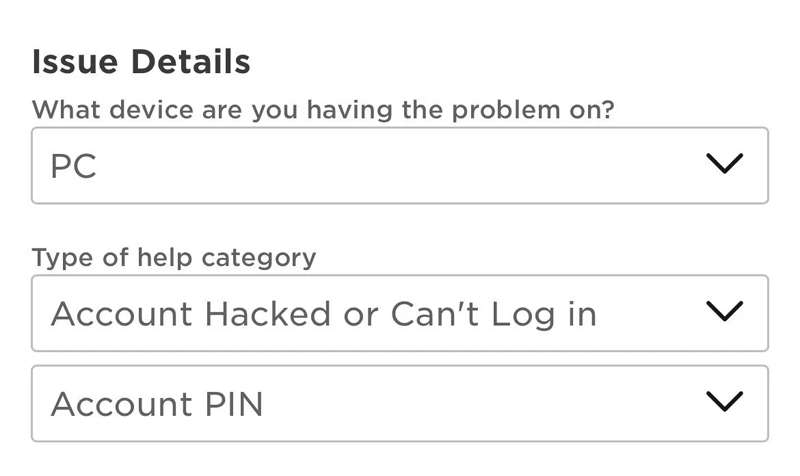The image size is (800, 476).
Task: Open the device dropdown showing PC
Action: click(399, 165)
